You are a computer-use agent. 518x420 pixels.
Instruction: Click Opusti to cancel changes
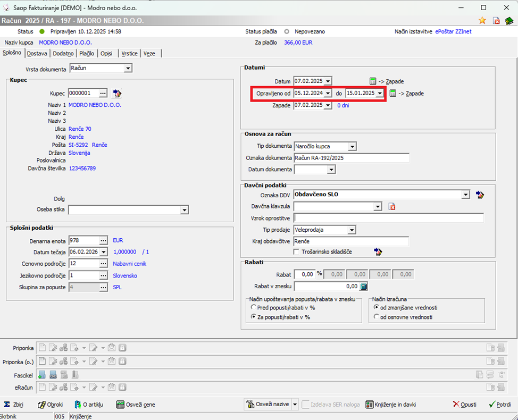pos(464,405)
